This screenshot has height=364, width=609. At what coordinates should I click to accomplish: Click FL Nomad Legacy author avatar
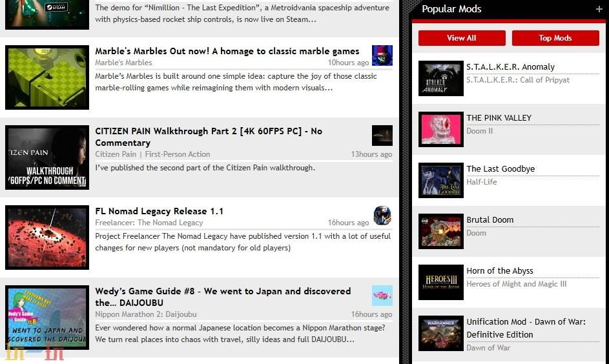click(382, 216)
